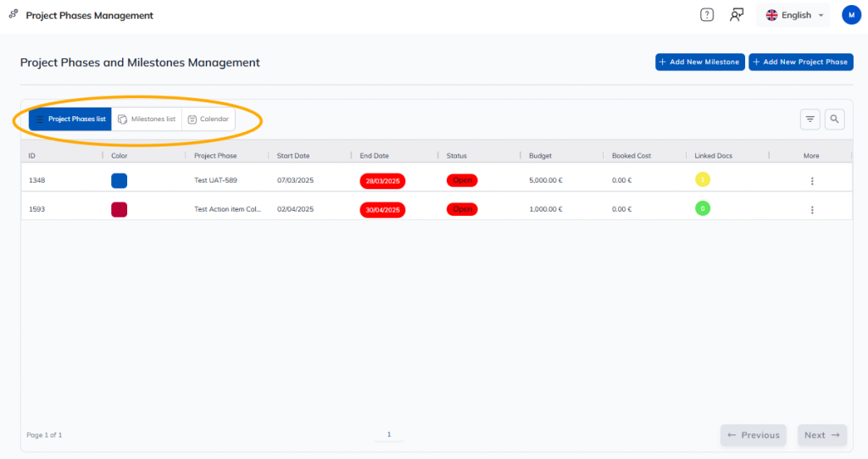The height and width of the screenshot is (459, 868).
Task: Click Add New Project Phase button
Action: 800,62
